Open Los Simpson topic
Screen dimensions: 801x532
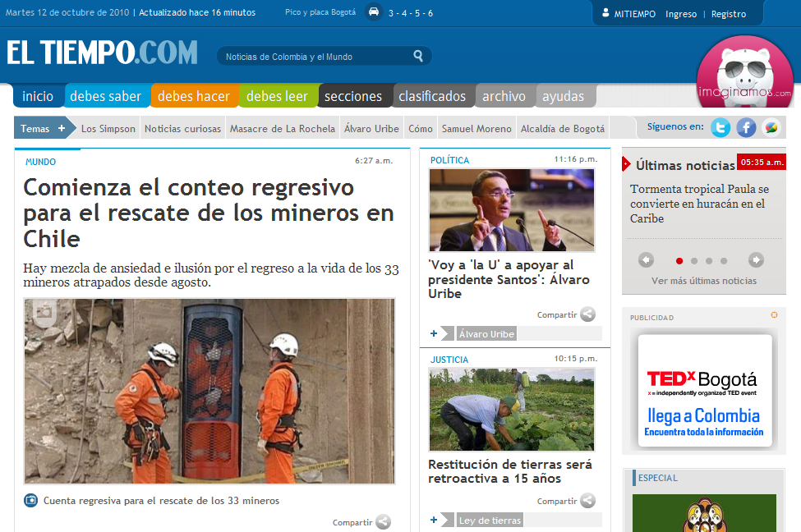tap(108, 129)
